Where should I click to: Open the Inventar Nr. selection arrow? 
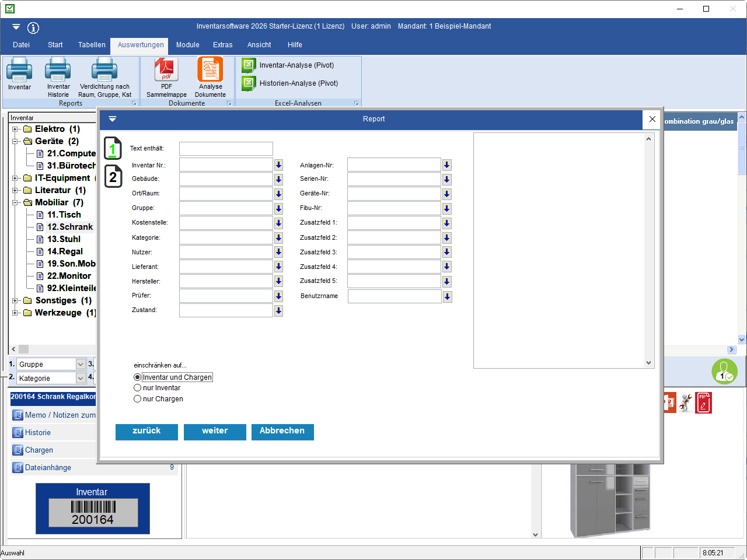pos(279,165)
